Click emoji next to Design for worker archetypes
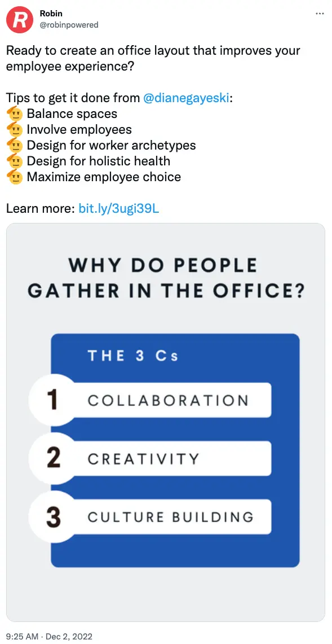The image size is (332, 644). coord(15,145)
